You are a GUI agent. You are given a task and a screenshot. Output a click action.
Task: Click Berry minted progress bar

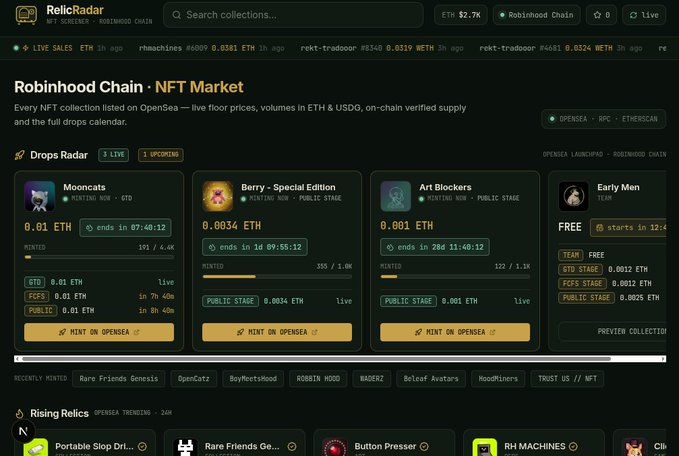(277, 276)
